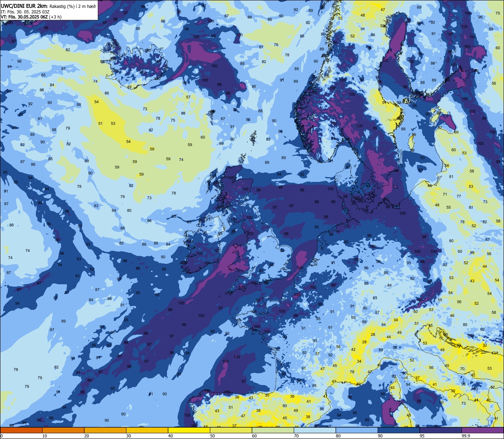Click the pale yellow 50–60 legend swatch

click(231, 430)
